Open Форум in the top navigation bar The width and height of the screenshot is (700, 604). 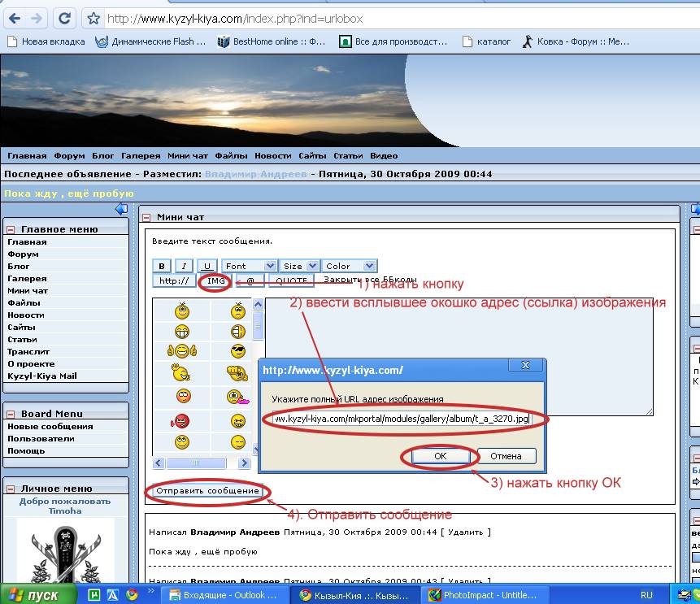point(69,155)
